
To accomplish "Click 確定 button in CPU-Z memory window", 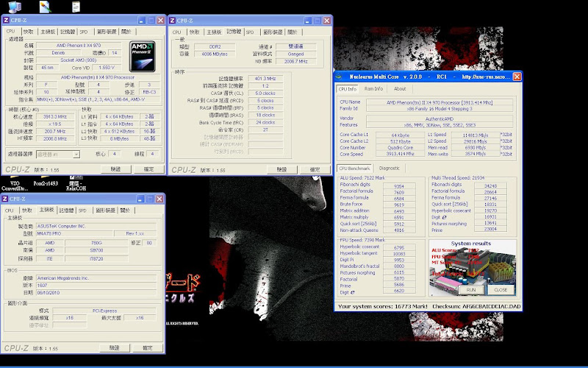I will tap(315, 170).
